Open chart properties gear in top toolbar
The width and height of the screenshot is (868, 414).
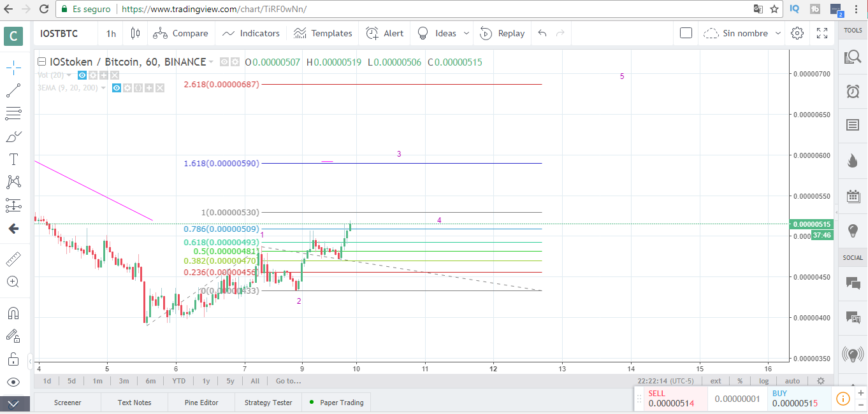[797, 33]
